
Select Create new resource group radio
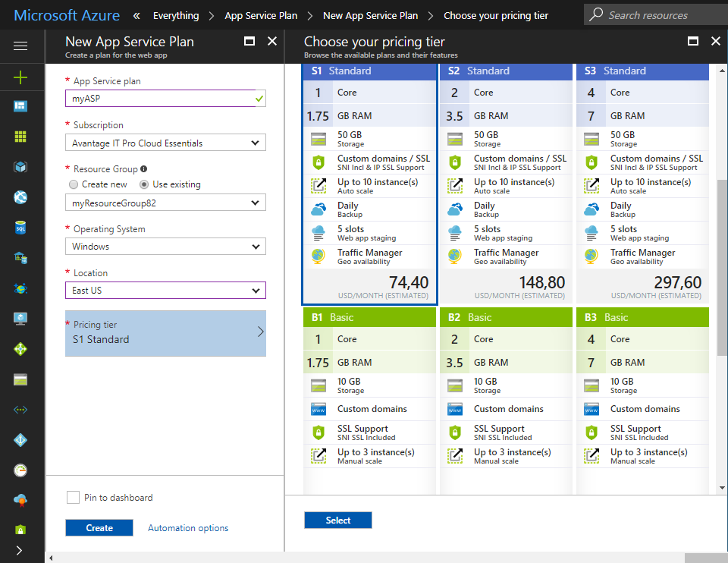(74, 184)
